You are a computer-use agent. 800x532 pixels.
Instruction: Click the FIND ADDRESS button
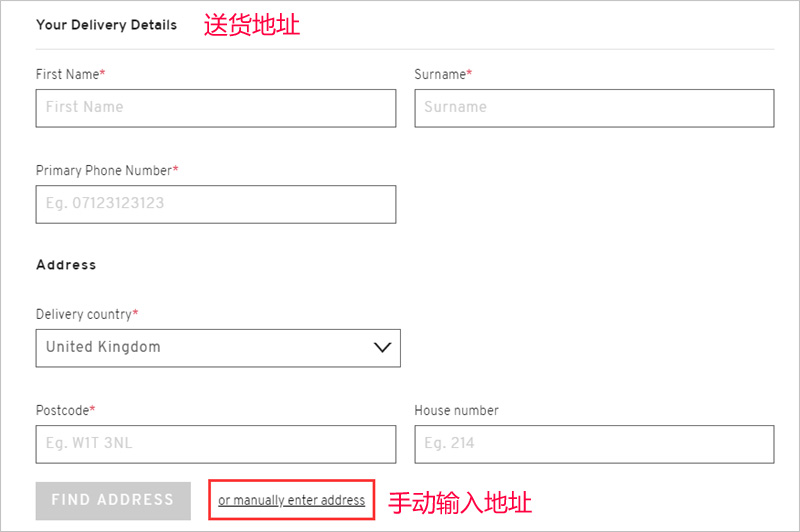click(113, 500)
